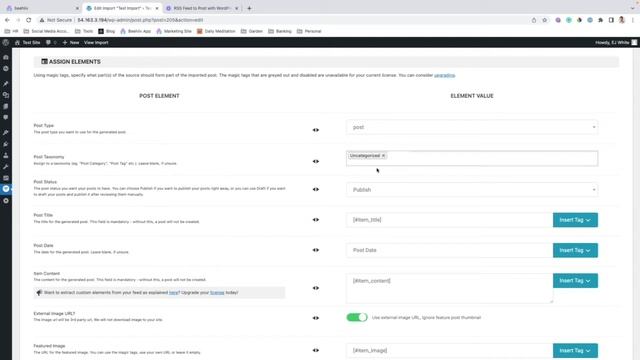Select the highlighted RSS import plugin sidebar icon
This screenshot has height=360, width=640.
point(6,189)
